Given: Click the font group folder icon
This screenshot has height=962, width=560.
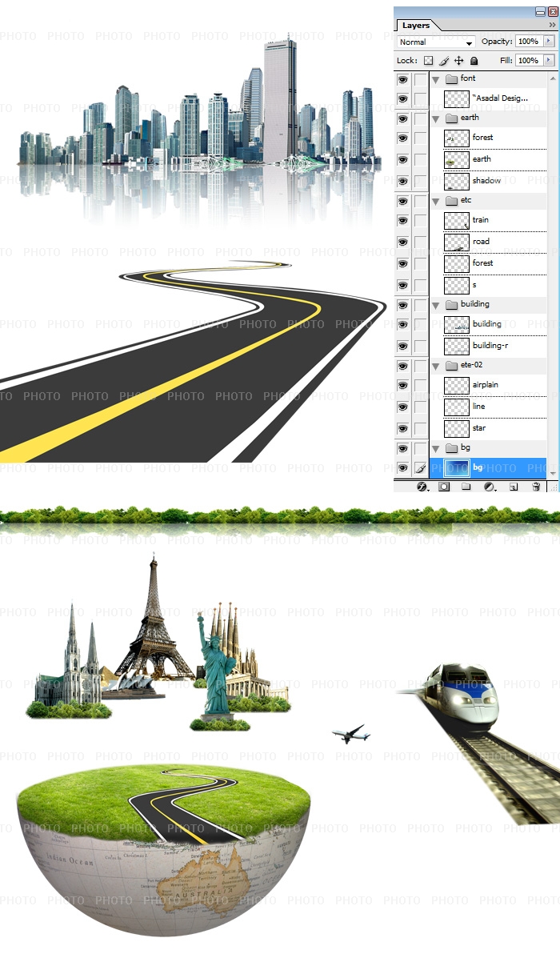Looking at the screenshot, I should pos(450,79).
